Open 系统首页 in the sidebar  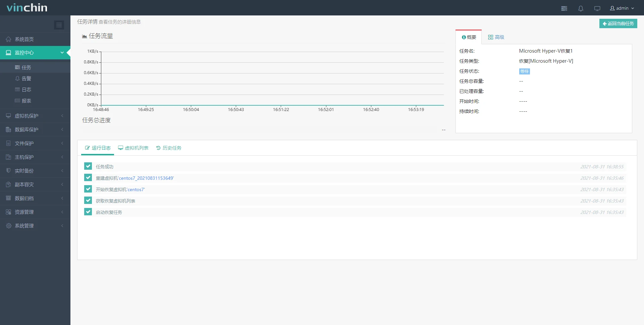coord(35,39)
